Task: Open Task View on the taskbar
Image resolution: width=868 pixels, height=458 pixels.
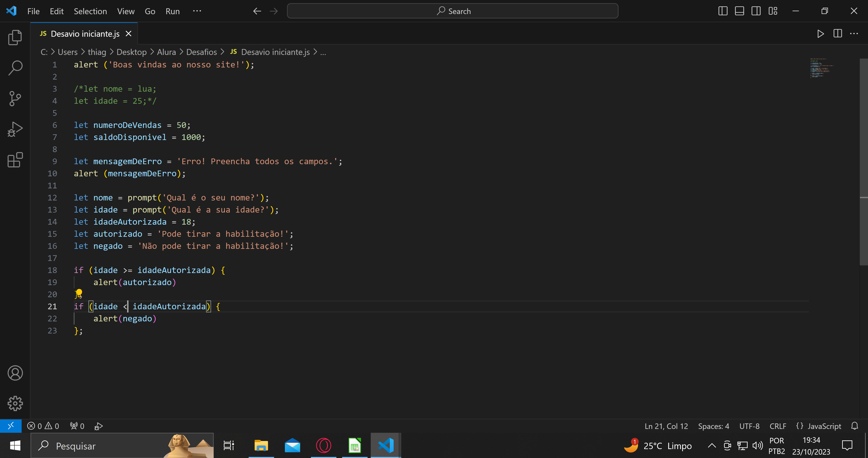Action: pyautogui.click(x=229, y=446)
